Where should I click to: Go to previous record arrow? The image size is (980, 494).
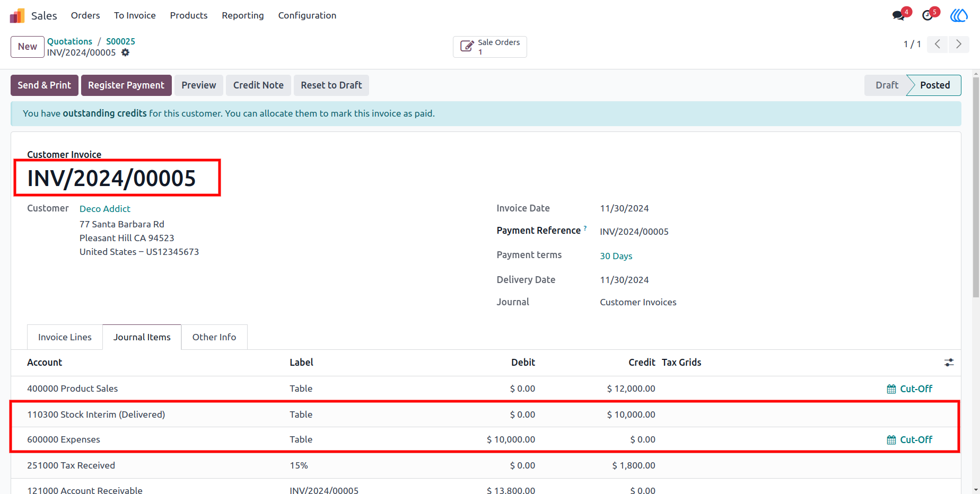(938, 44)
